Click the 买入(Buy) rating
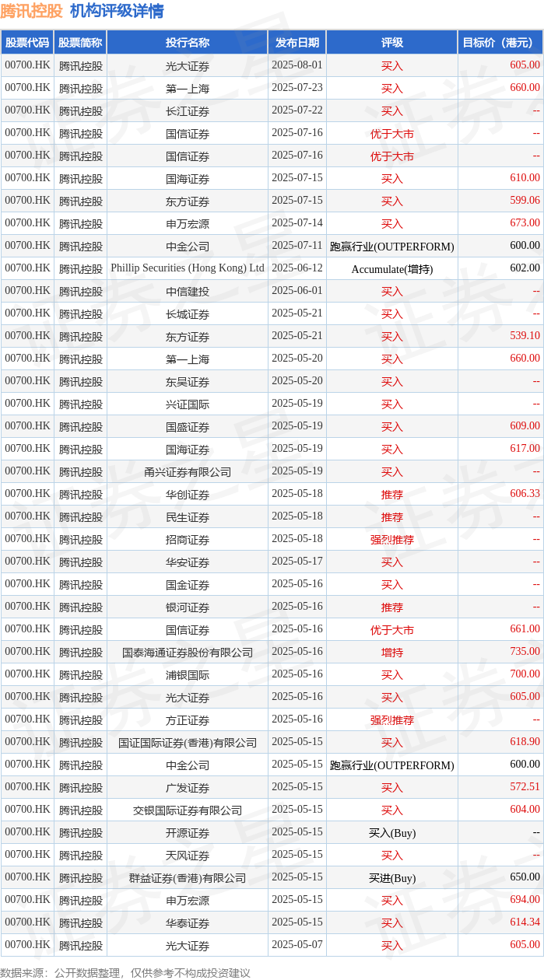The image size is (544, 980). [392, 833]
